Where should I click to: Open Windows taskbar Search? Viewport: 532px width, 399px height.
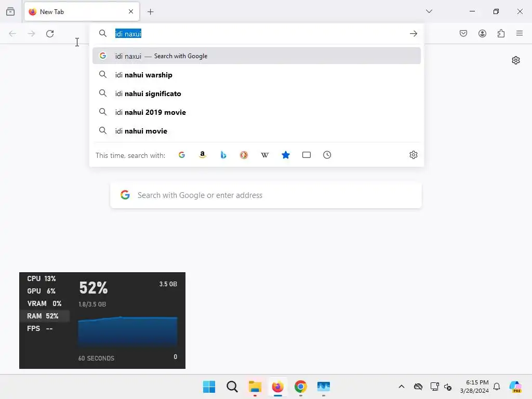232,387
